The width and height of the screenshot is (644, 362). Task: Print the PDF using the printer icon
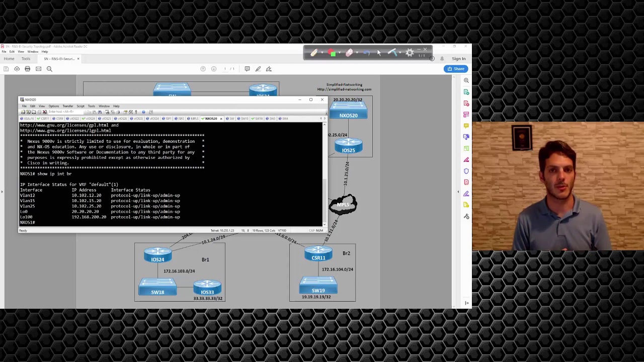28,69
